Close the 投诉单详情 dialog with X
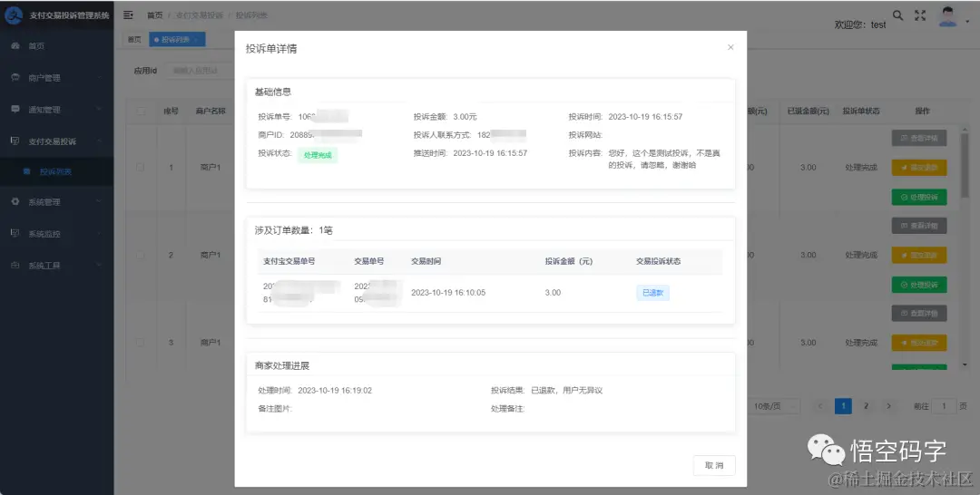Viewport: 980px width, 495px height. pos(730,47)
